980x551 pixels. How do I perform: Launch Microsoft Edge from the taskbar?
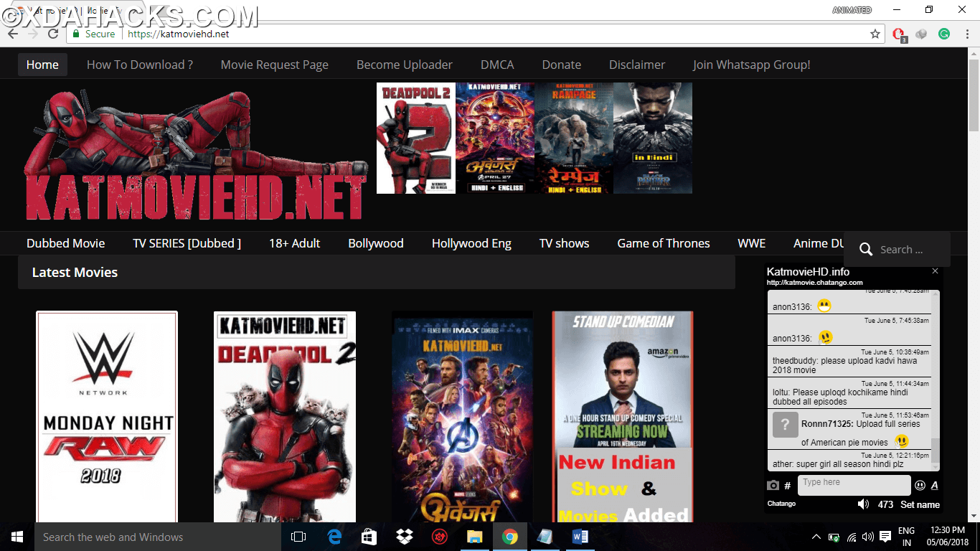(x=334, y=537)
